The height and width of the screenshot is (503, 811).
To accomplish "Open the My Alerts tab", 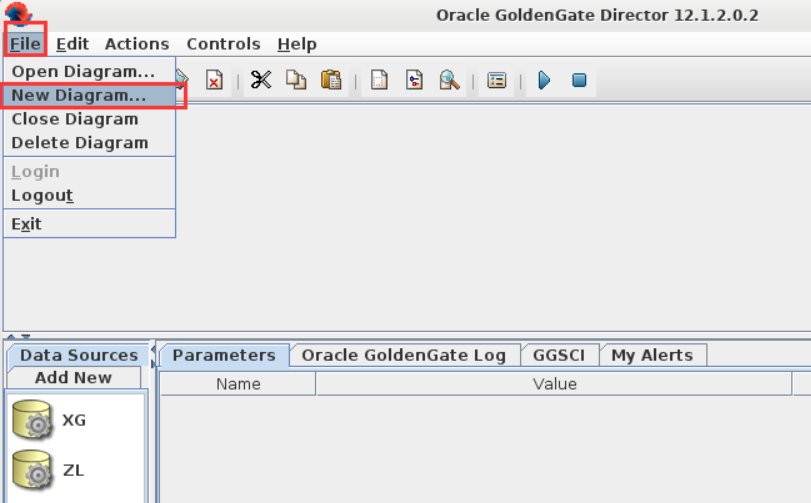I will [652, 355].
